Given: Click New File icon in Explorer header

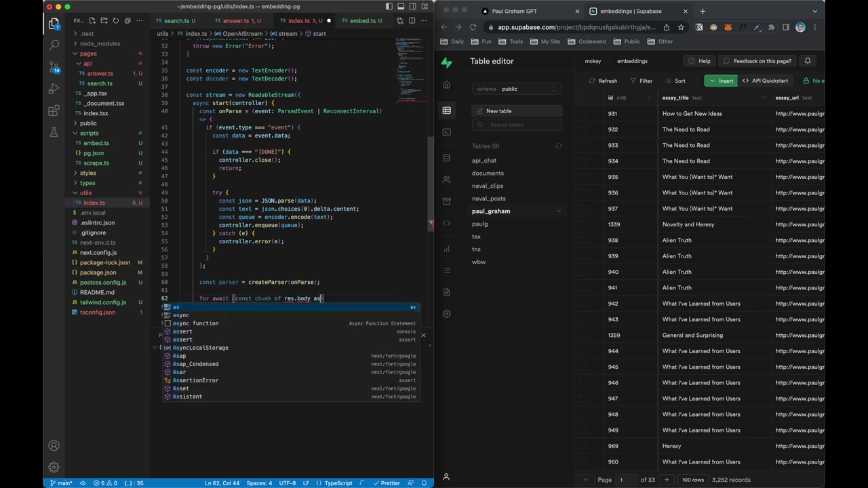Looking at the screenshot, I should (92, 21).
